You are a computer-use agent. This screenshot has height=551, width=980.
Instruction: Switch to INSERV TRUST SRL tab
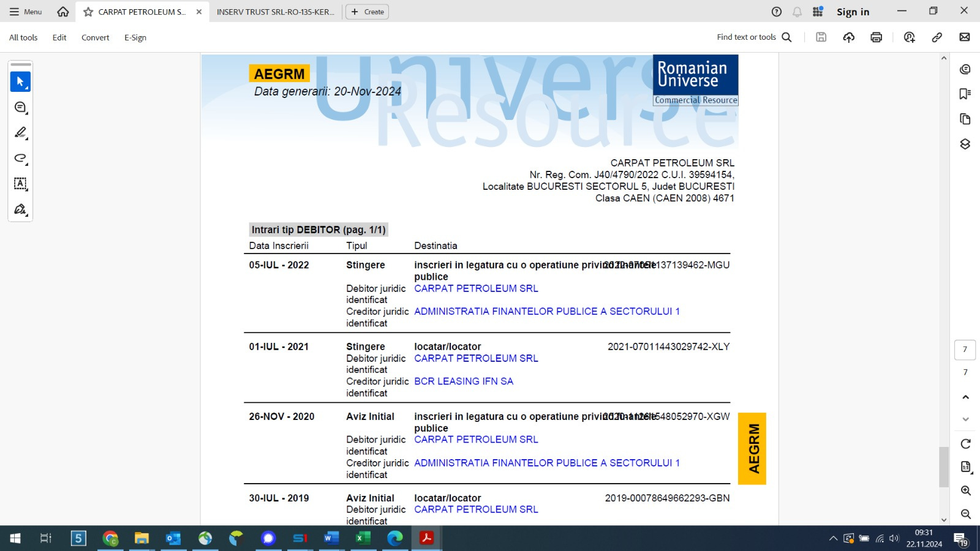click(x=276, y=12)
